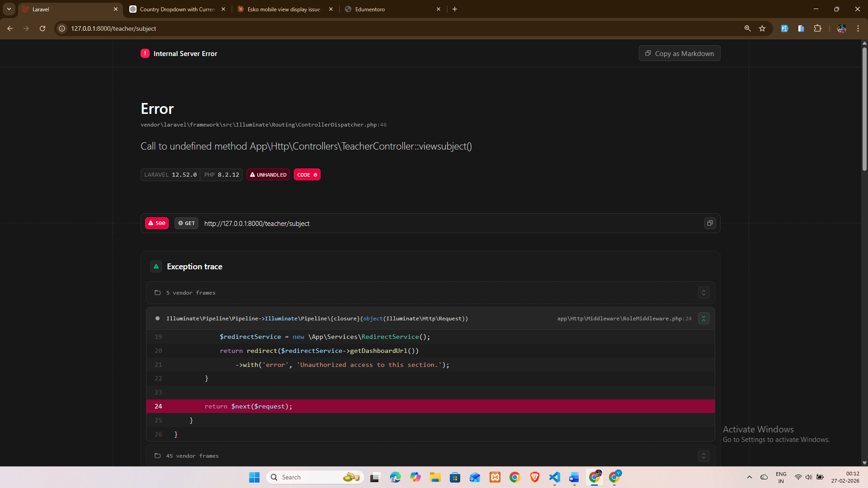Click highlighted line 24 return $next($request)
This screenshot has height=488, width=868.
[430, 406]
